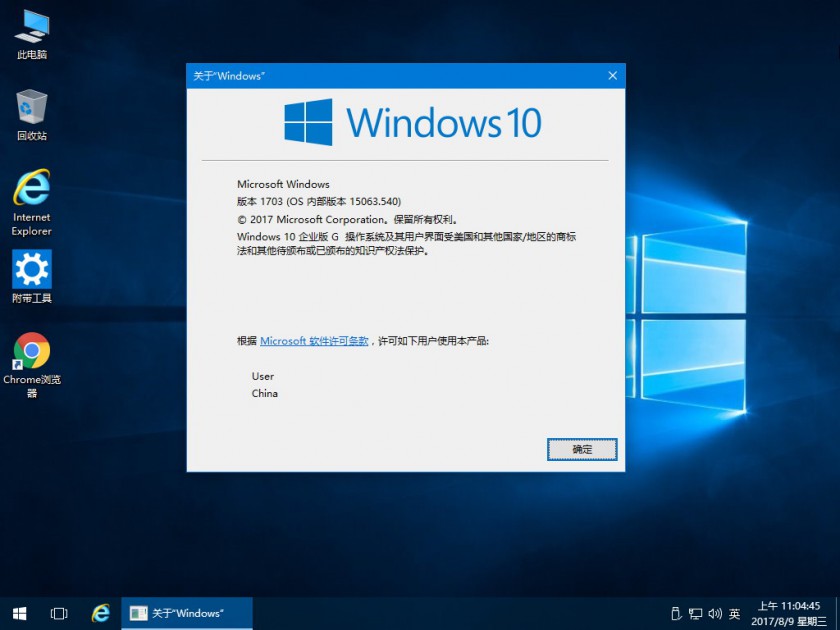
Task: Click the © 2017 Microsoft Corporation line
Action: 348,219
